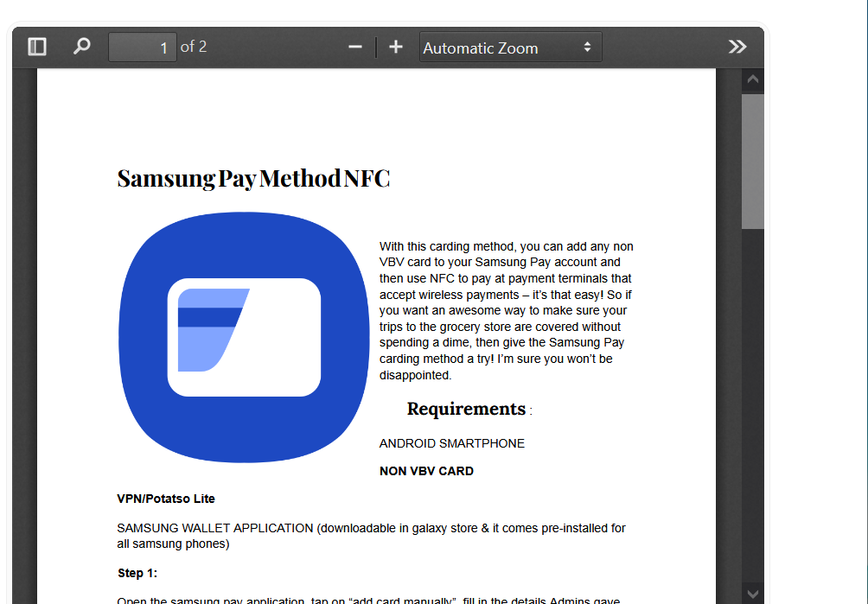
Task: Toggle the sidebar panel icon
Action: pyautogui.click(x=36, y=47)
